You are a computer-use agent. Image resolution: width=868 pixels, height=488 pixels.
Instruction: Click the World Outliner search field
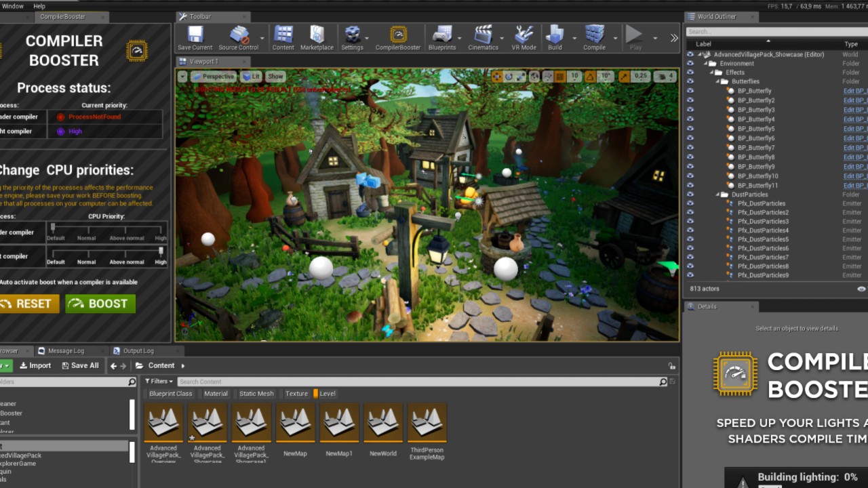point(776,32)
